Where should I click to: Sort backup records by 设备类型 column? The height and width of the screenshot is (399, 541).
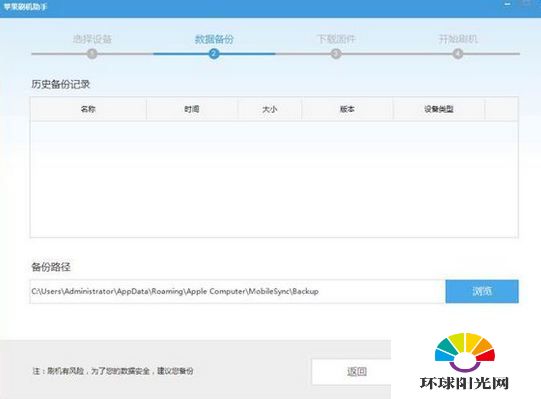click(x=439, y=109)
